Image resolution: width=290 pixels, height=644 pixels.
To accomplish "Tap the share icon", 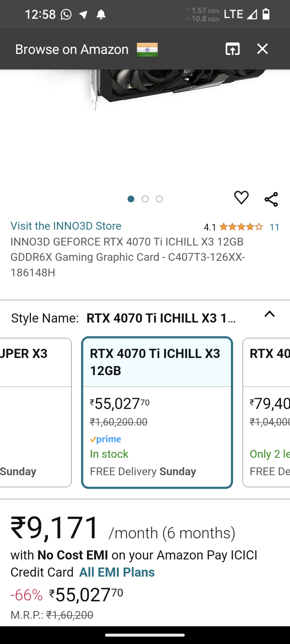I will point(271,199).
